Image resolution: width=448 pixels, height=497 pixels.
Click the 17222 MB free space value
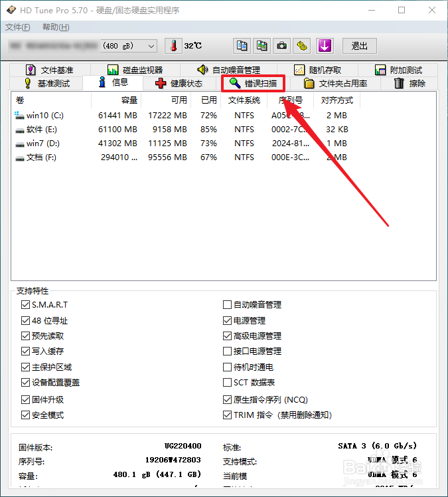[x=167, y=116]
